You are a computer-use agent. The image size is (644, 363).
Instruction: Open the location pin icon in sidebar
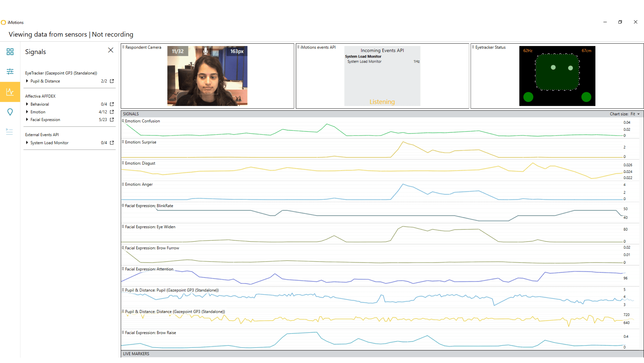point(10,112)
